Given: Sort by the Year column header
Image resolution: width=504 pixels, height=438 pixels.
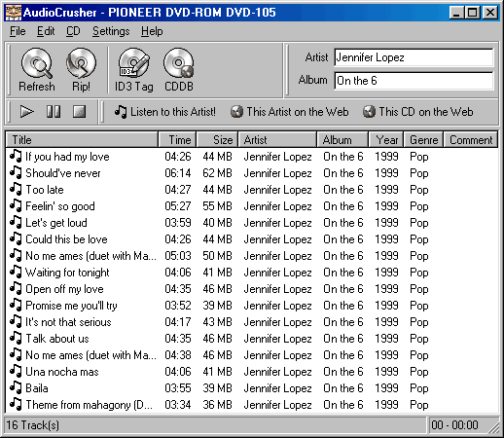Looking at the screenshot, I should point(386,140).
